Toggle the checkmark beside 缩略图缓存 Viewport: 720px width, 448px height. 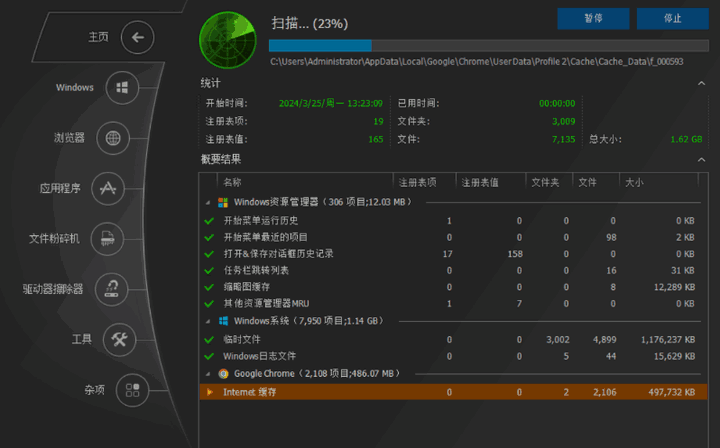pyautogui.click(x=209, y=286)
